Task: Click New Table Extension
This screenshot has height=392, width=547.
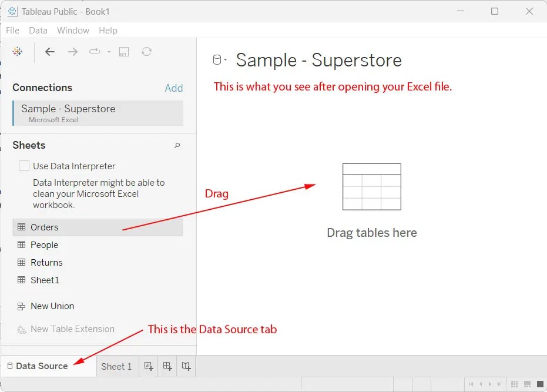Action: pyautogui.click(x=72, y=329)
